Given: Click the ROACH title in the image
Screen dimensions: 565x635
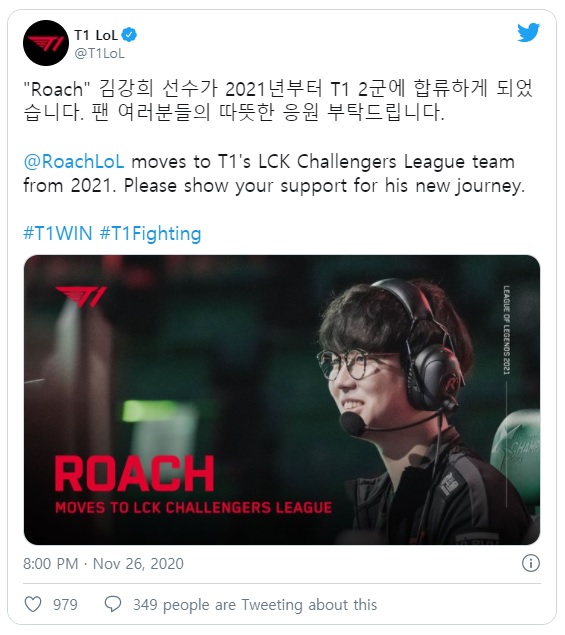Looking at the screenshot, I should pos(134,473).
